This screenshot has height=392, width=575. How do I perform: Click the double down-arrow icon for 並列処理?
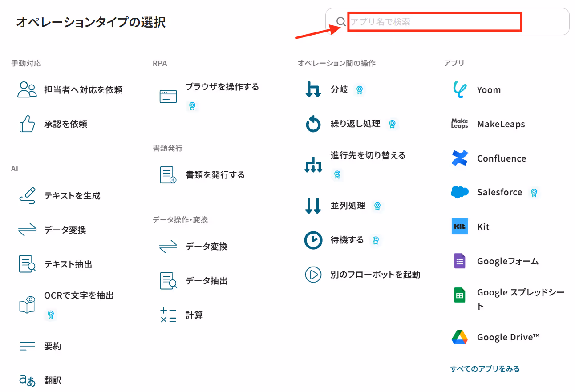tap(313, 206)
